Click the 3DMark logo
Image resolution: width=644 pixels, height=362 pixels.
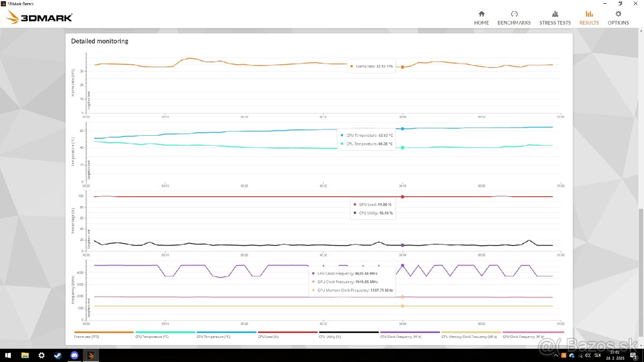(39, 18)
